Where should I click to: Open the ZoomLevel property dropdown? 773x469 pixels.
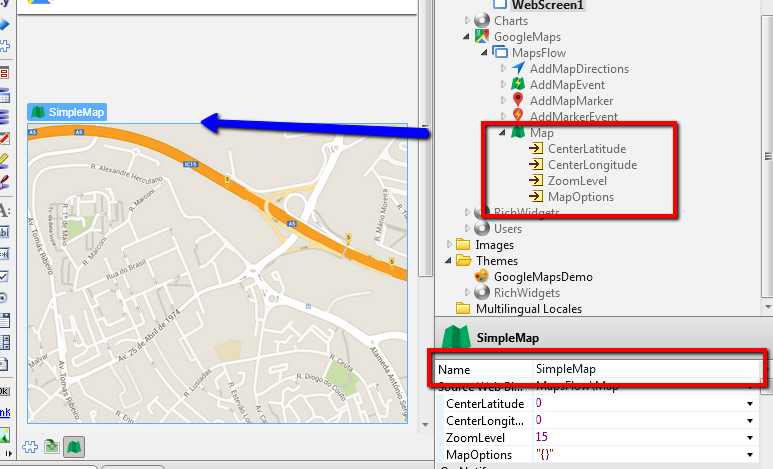[749, 438]
